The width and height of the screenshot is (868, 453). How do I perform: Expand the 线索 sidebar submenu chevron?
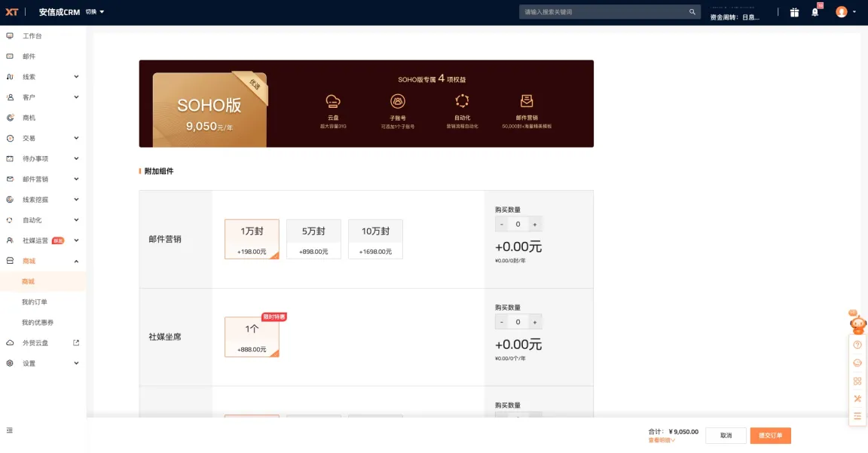[x=76, y=77]
